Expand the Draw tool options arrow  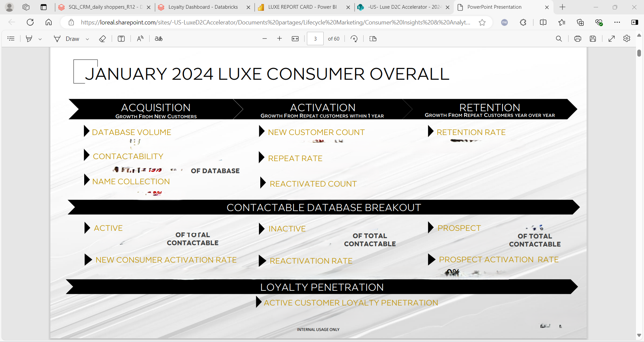pyautogui.click(x=88, y=39)
